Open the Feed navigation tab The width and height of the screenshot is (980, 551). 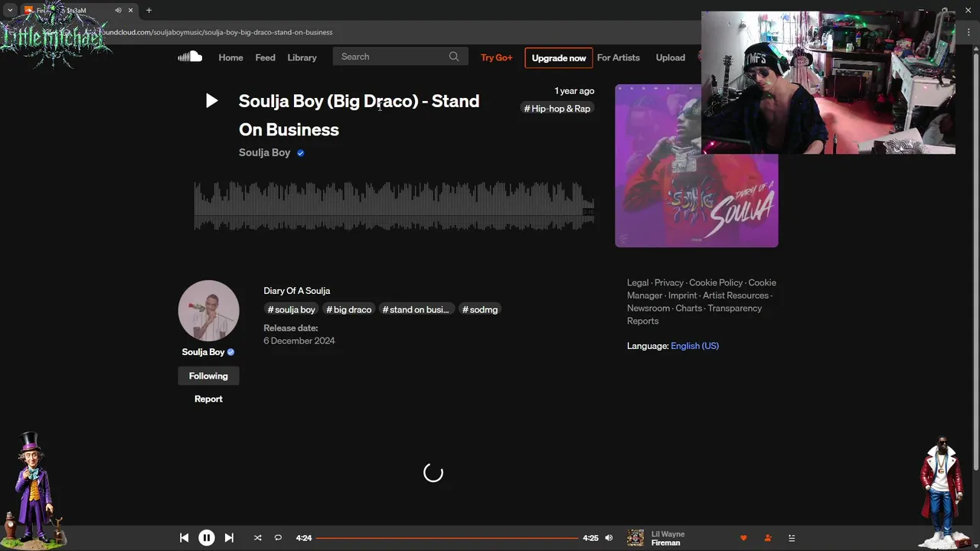[265, 57]
